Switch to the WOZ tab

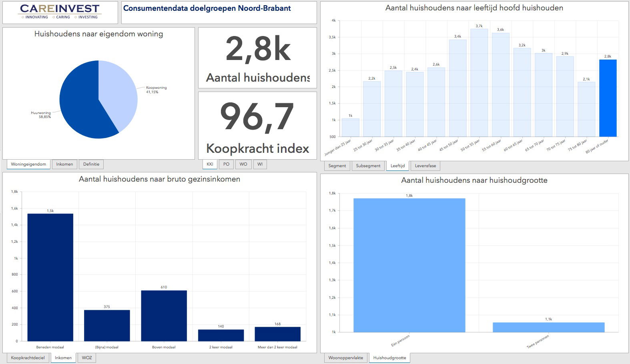pyautogui.click(x=87, y=358)
